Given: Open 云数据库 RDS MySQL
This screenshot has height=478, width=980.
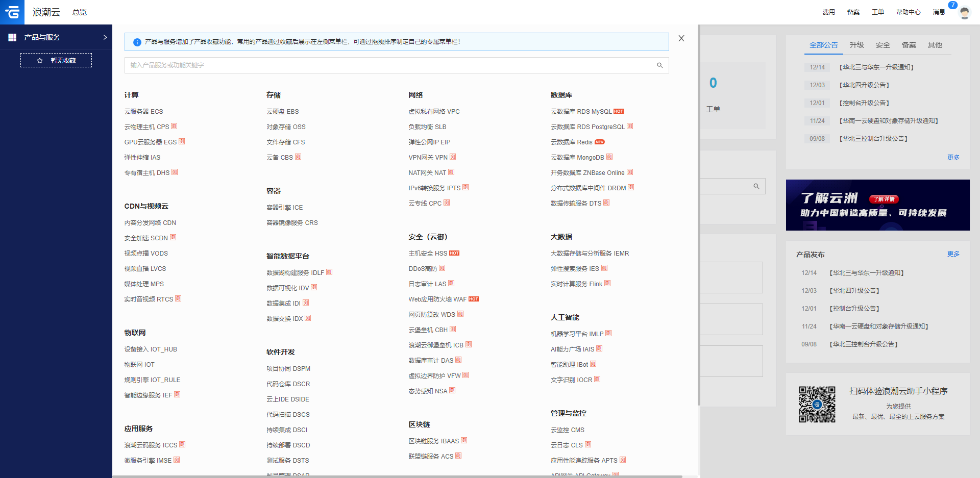Looking at the screenshot, I should pos(581,111).
